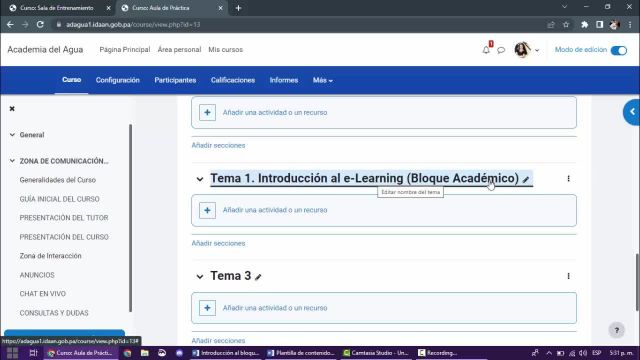Image resolution: width=640 pixels, height=360 pixels.
Task: Click Añadir secciones above Tema 1
Action: point(218,145)
